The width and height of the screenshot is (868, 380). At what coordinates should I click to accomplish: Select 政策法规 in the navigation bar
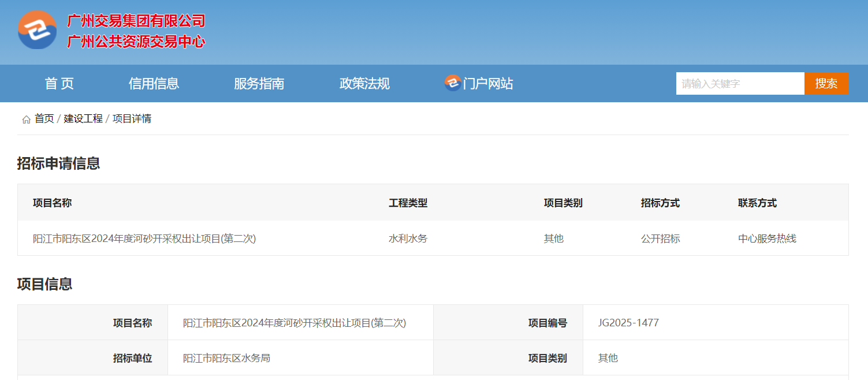click(x=364, y=84)
